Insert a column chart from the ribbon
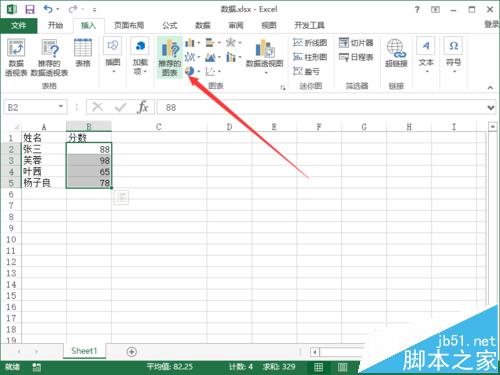Image resolution: width=500 pixels, height=375 pixels. pos(190,43)
